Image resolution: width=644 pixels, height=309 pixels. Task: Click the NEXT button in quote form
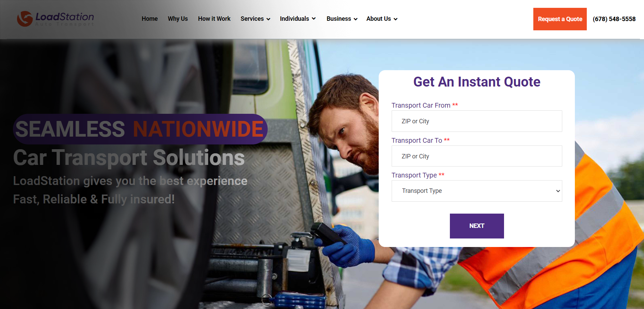pos(477,226)
